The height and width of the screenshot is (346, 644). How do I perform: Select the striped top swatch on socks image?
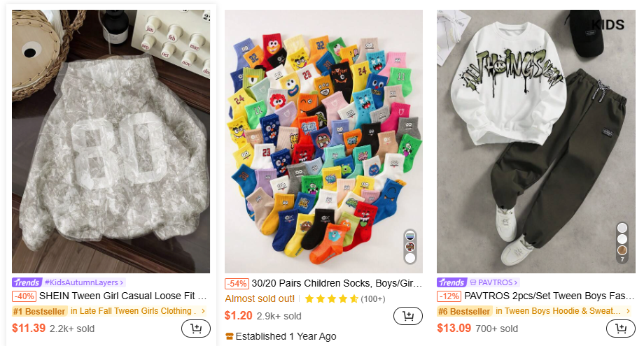410,235
